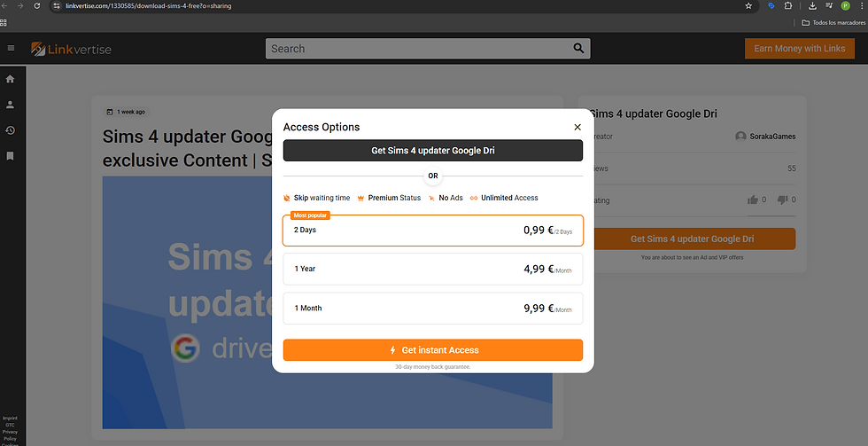Click '30-day money back guarantee.' text
The height and width of the screenshot is (446, 868).
click(433, 367)
